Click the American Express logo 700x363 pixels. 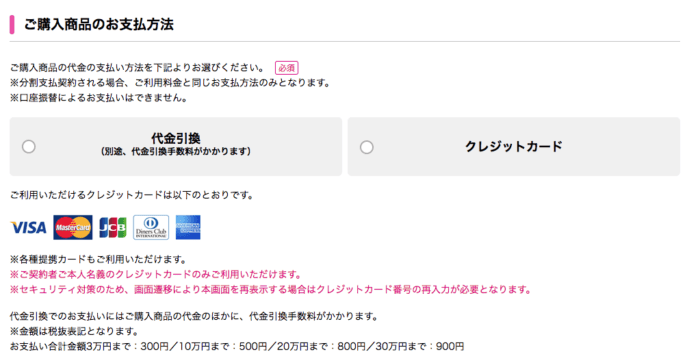coord(188,227)
